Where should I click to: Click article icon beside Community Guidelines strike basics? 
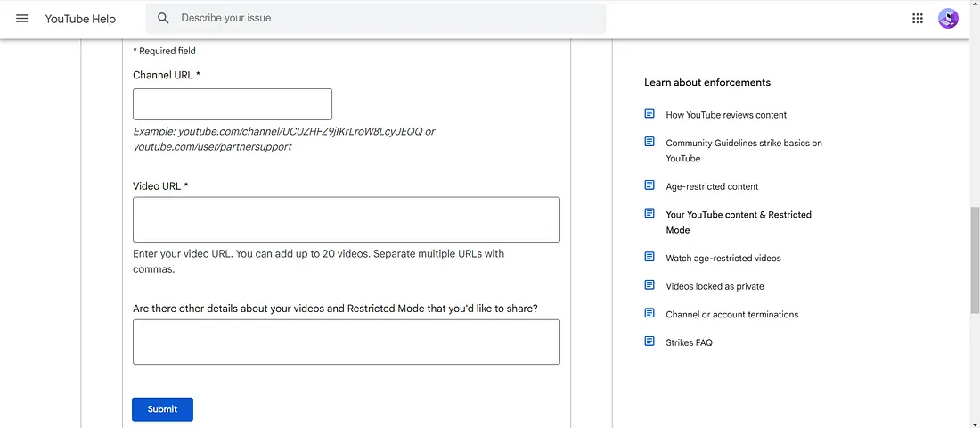649,142
